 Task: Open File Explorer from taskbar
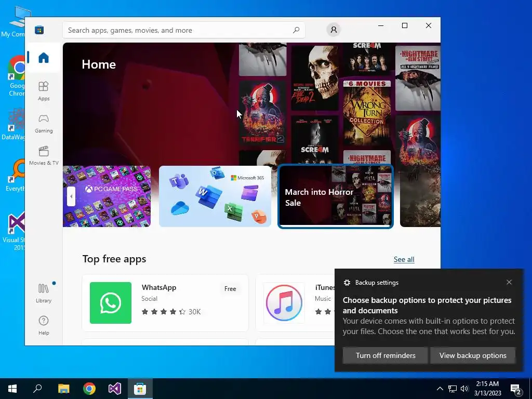[x=63, y=389]
